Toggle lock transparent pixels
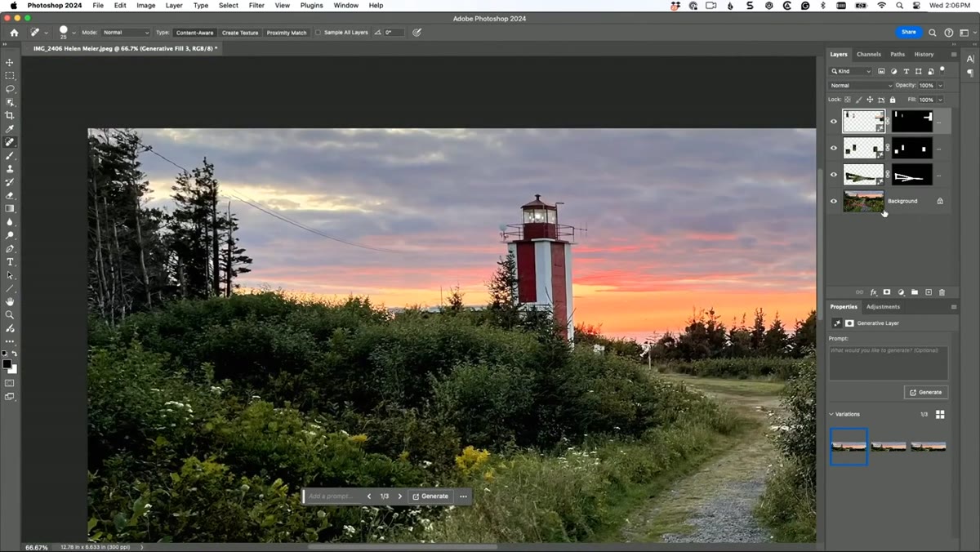Screen dimensions: 980x552 point(848,100)
